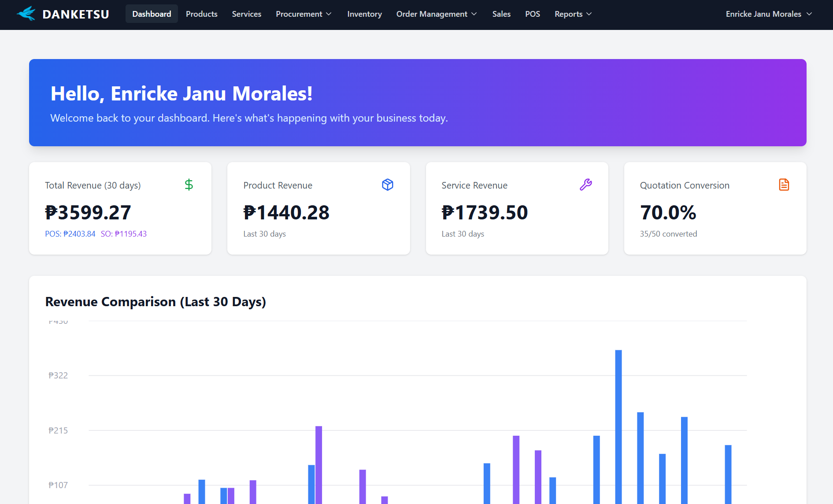The height and width of the screenshot is (504, 833).
Task: Click the document icon on Quotation Conversion card
Action: point(784,185)
